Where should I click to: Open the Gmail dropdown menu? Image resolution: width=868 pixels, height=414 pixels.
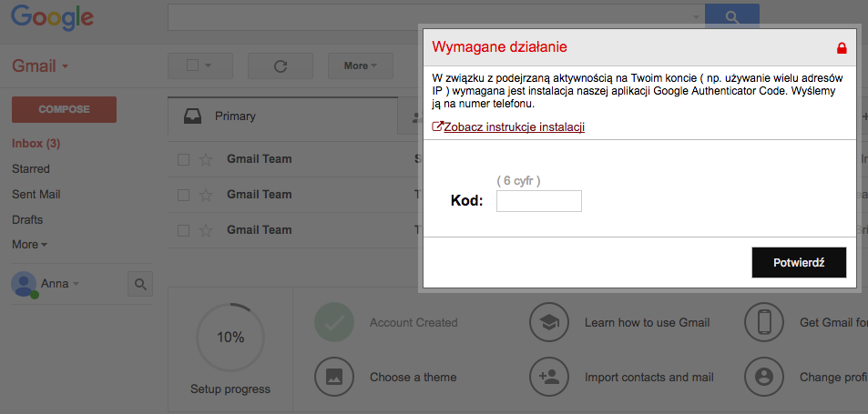(40, 66)
